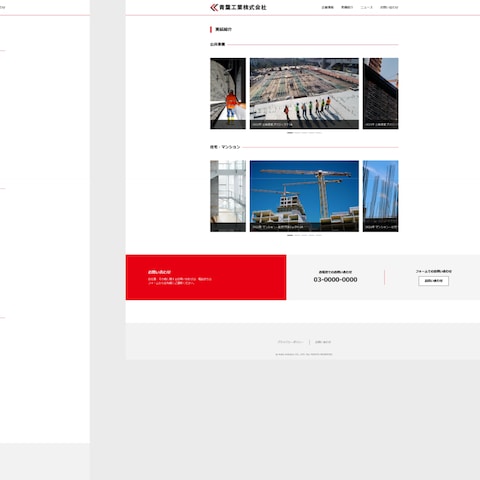Click the red contact banner heading
This screenshot has width=480, height=480.
tap(159, 272)
